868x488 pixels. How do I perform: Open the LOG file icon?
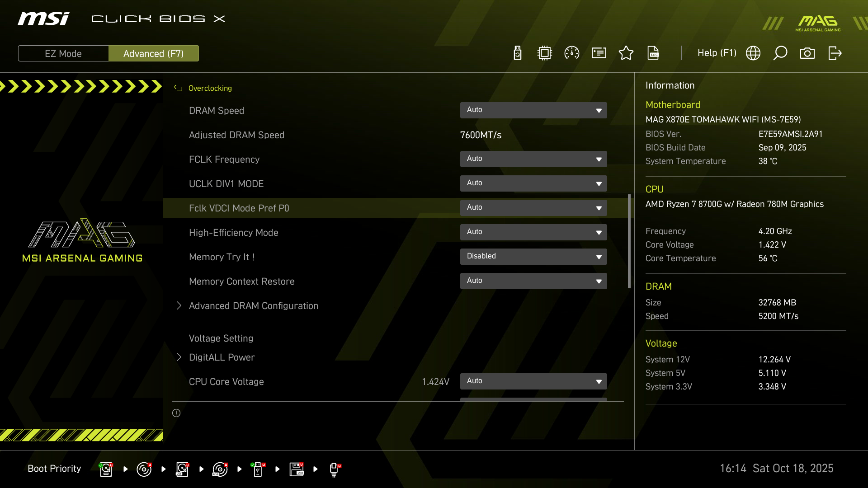pyautogui.click(x=653, y=53)
